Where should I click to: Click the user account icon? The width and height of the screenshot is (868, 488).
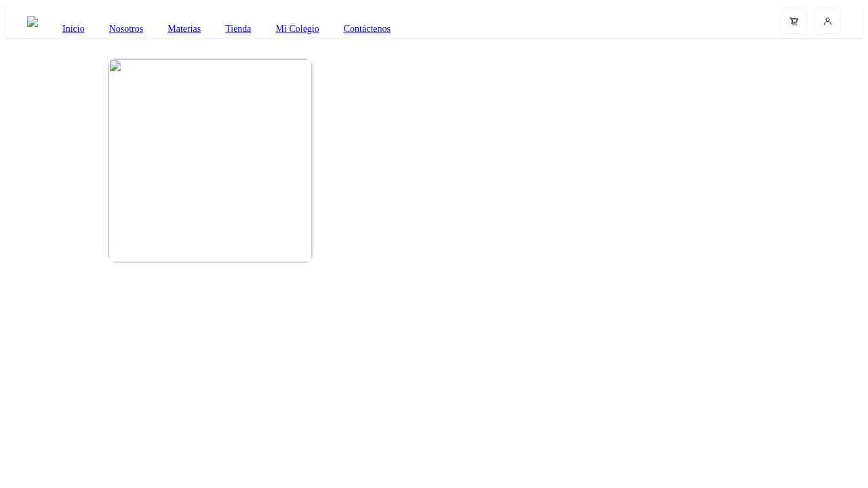tap(827, 21)
